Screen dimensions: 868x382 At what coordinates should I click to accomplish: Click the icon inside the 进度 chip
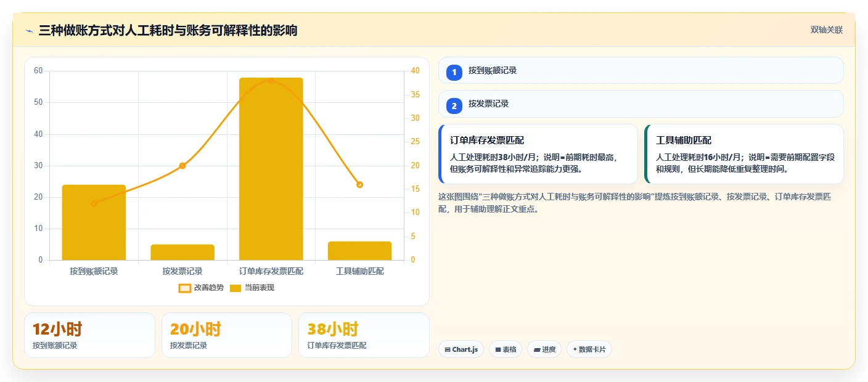coord(536,349)
